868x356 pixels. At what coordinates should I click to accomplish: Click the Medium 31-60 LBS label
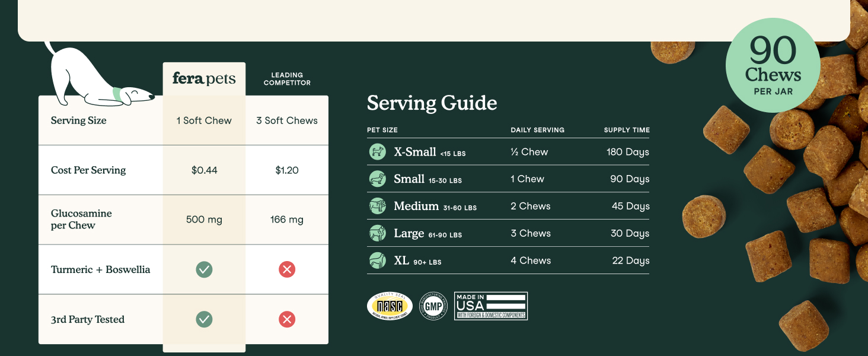pos(435,206)
